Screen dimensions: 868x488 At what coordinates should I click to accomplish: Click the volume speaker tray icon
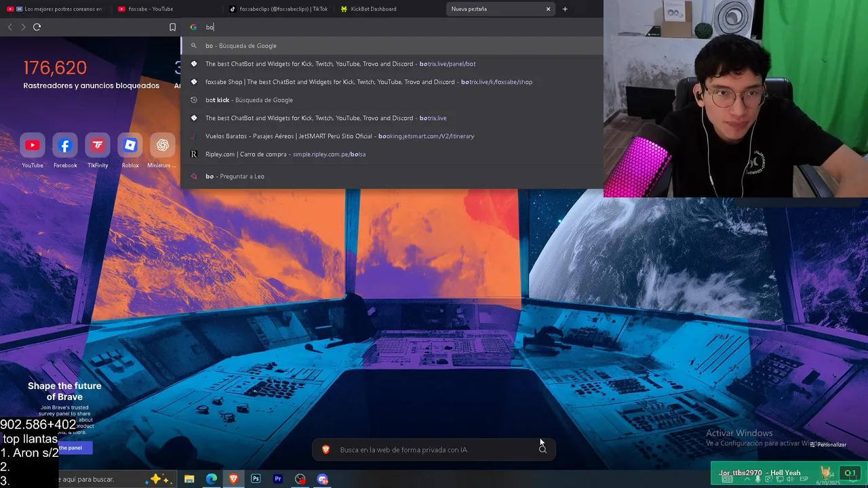pyautogui.click(x=790, y=479)
